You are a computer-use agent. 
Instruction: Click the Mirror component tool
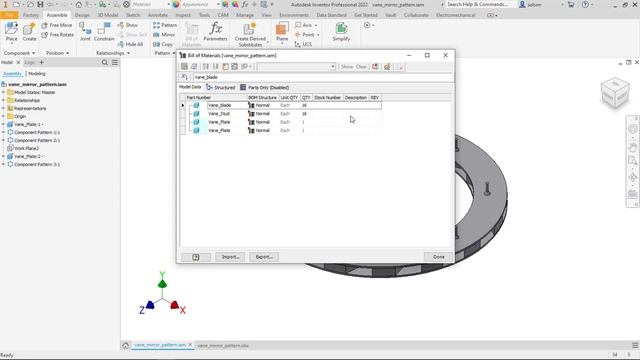[164, 35]
